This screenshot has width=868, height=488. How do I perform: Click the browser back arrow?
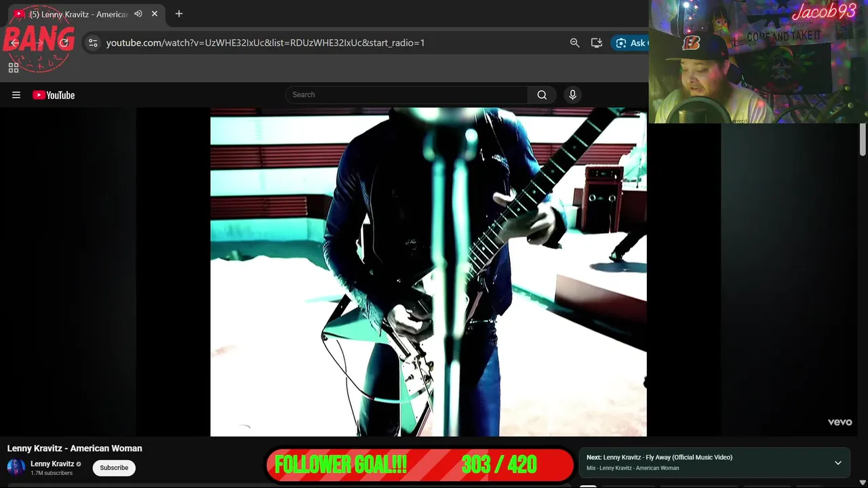point(15,43)
